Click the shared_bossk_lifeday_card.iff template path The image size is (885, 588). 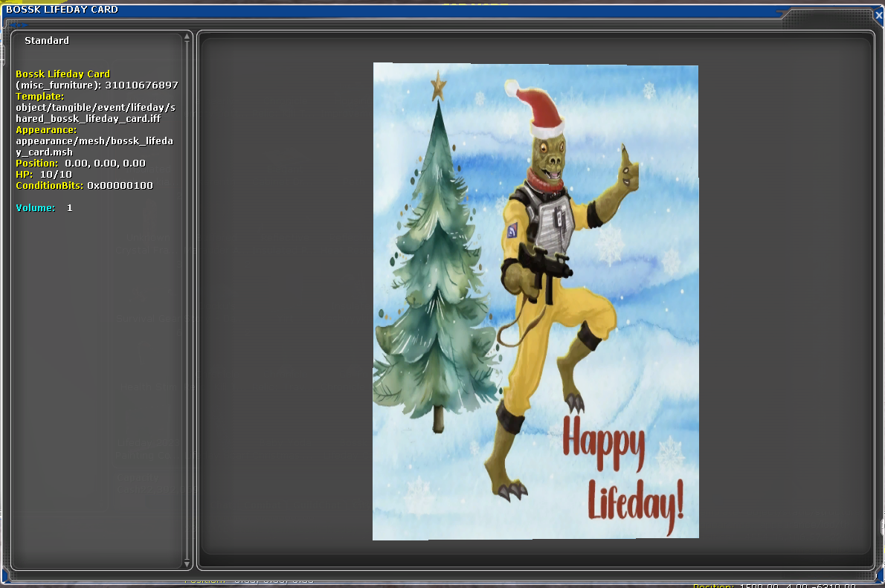click(x=95, y=113)
